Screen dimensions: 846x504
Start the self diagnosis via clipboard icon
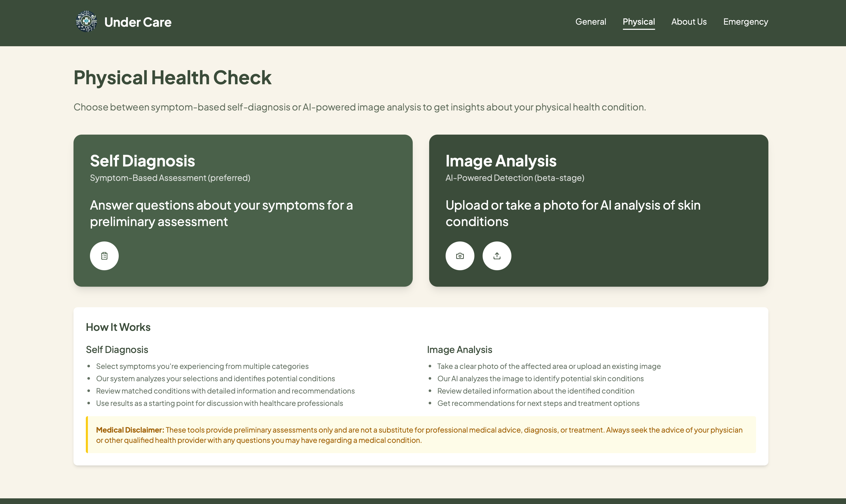(x=104, y=256)
